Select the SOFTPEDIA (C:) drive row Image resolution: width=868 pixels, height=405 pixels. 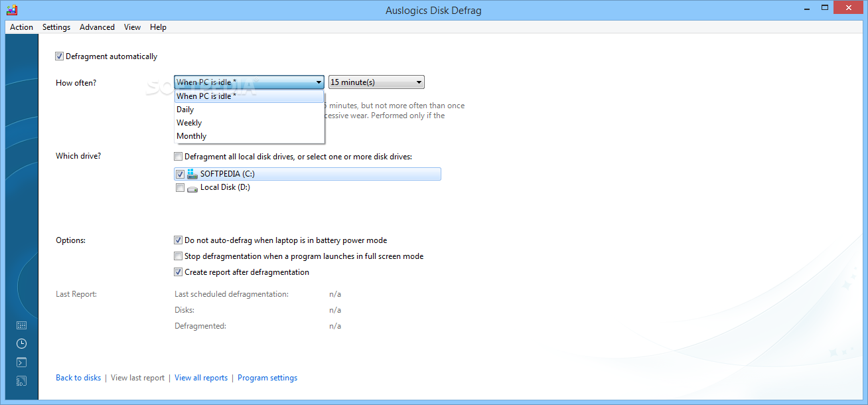pos(307,174)
